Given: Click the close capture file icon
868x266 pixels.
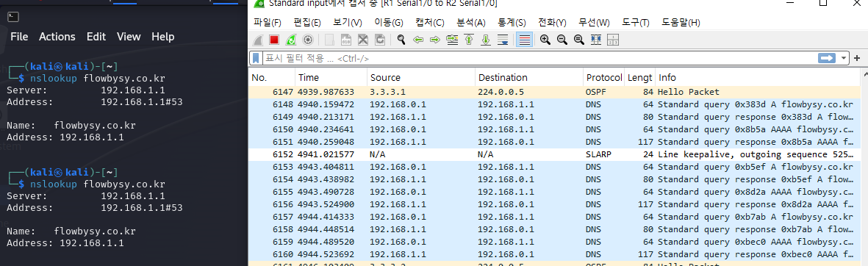Looking at the screenshot, I should click(362, 40).
